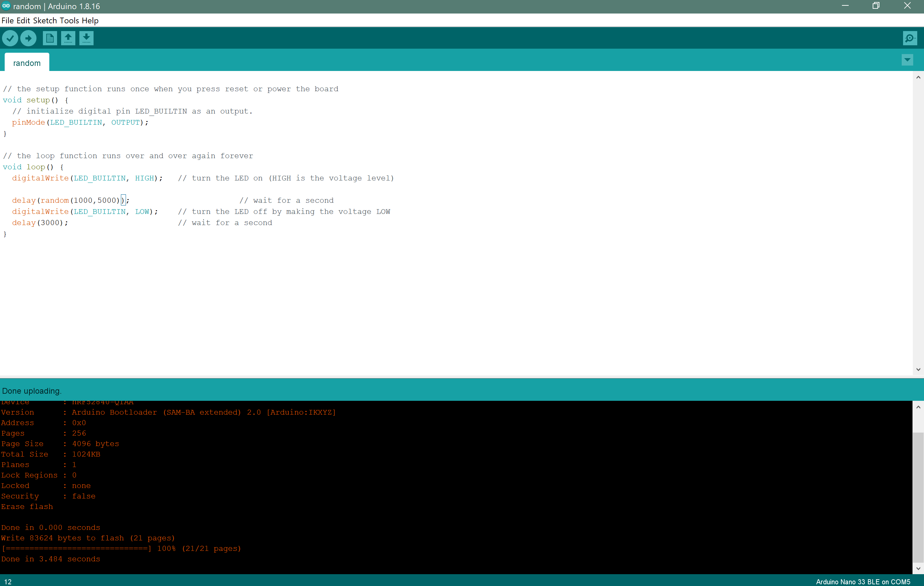924x586 pixels.
Task: Click 'Locked : none' console line
Action: (x=46, y=486)
